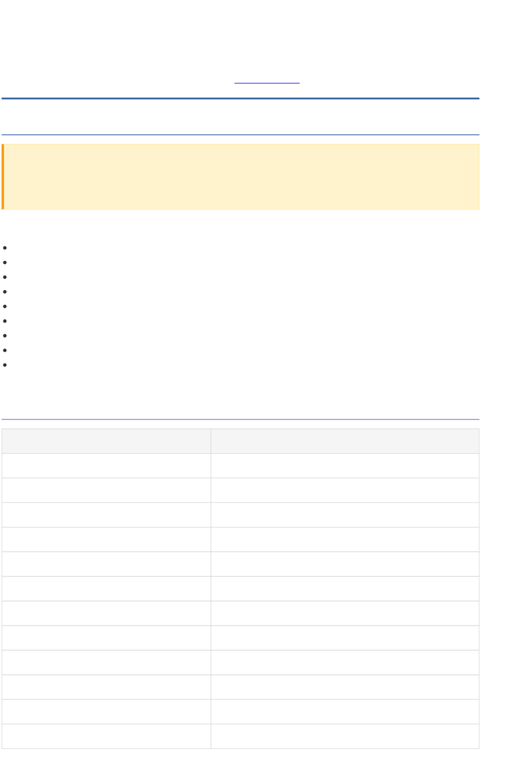Click the gray header cell of the second table column

pos(345,441)
